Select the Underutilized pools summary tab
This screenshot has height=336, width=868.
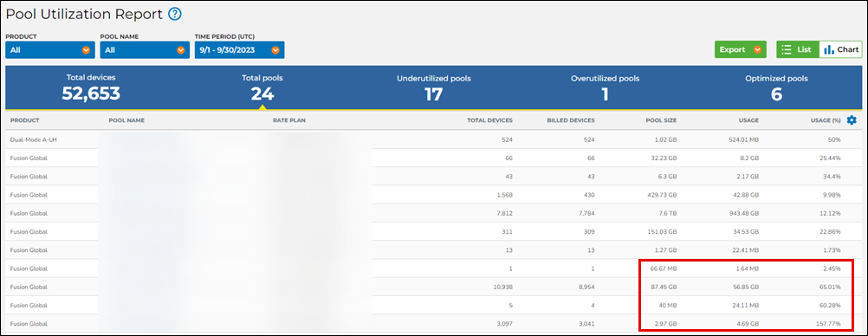pos(433,87)
